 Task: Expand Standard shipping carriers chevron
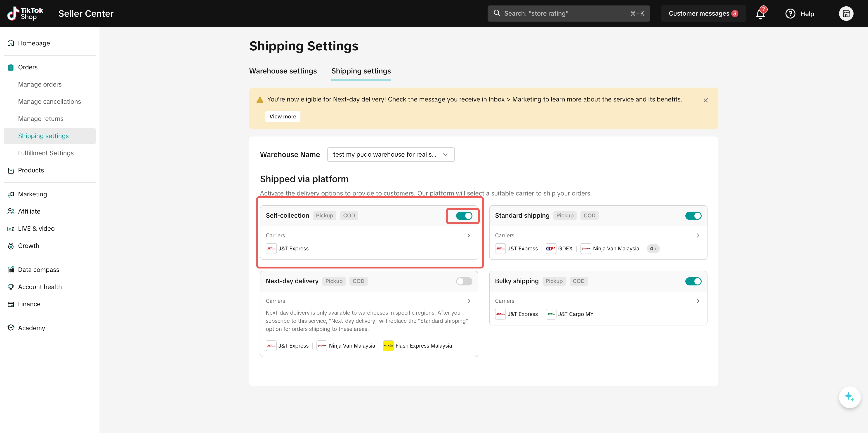[x=698, y=235]
